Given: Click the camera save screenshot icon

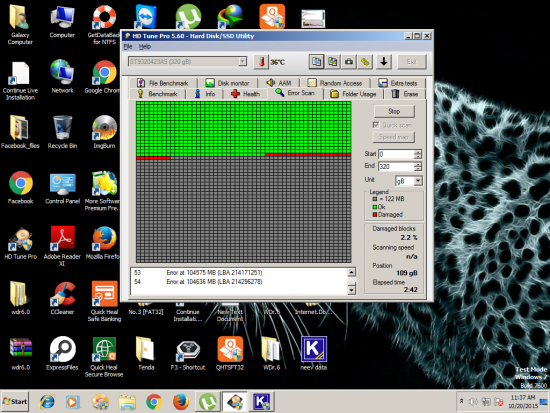Looking at the screenshot, I should tap(349, 62).
